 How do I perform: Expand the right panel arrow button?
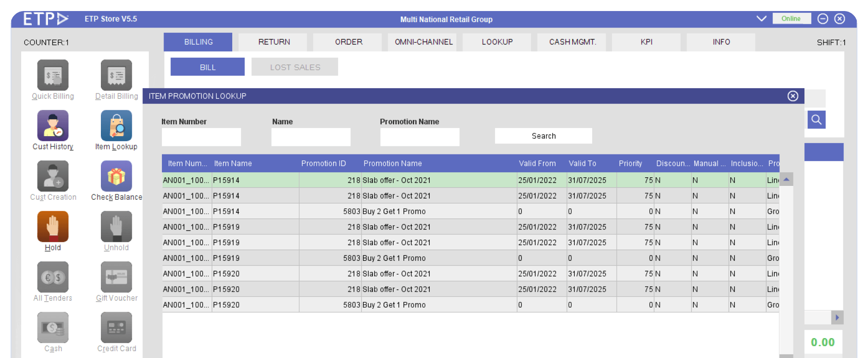(837, 317)
